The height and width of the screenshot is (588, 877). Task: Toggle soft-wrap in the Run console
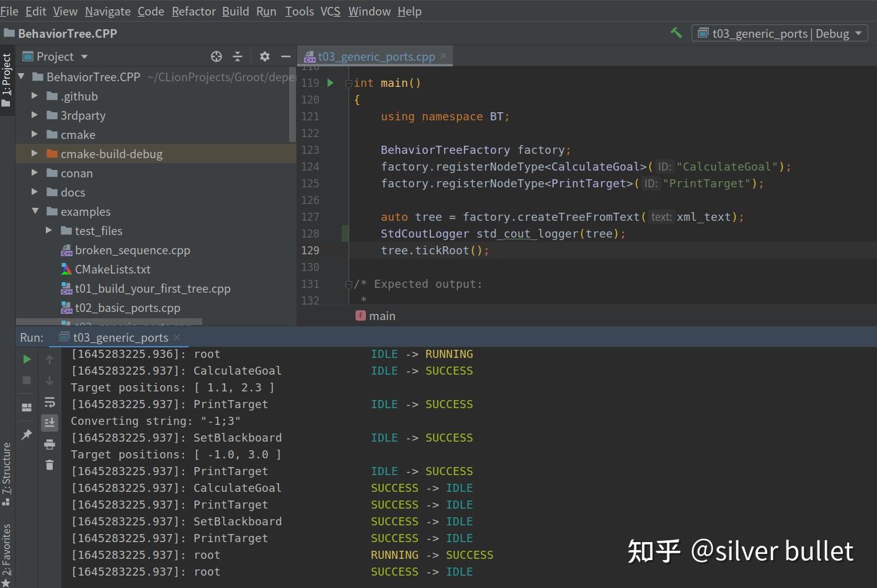(50, 402)
